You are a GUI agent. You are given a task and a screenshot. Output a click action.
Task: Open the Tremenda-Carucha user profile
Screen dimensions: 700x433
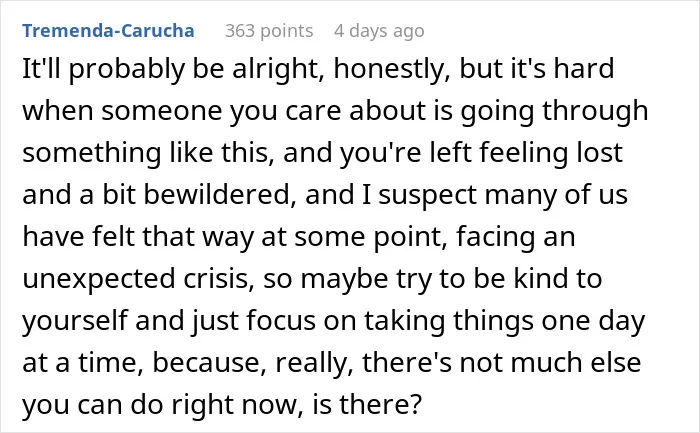click(x=108, y=31)
